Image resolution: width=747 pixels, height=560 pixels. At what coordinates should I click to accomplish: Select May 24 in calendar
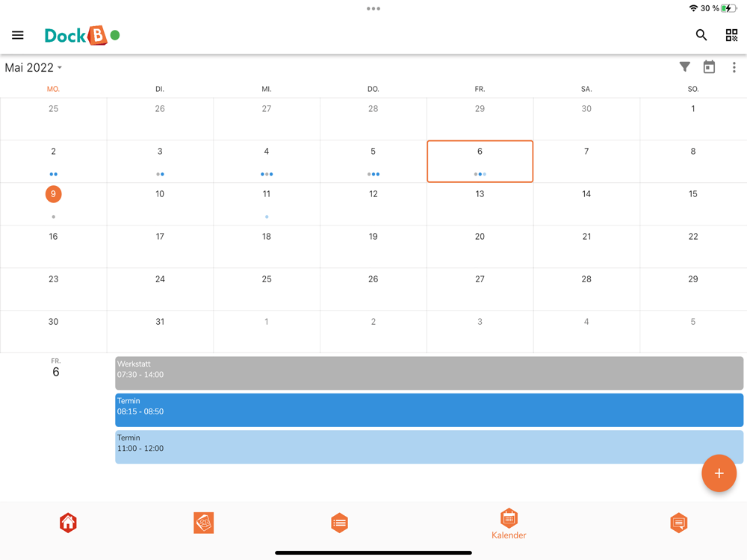(160, 289)
